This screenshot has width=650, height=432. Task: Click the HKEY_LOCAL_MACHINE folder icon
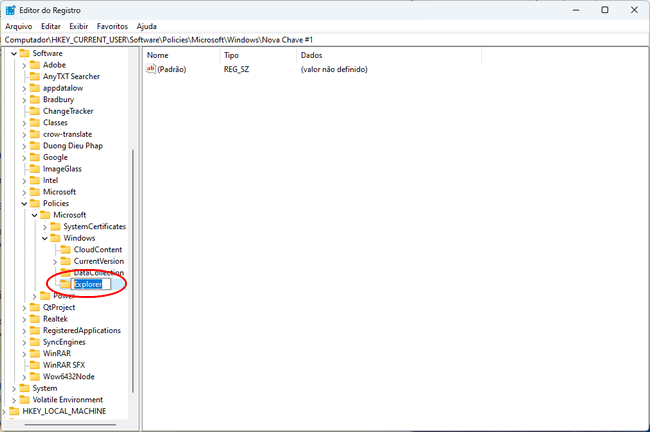pyautogui.click(x=13, y=411)
